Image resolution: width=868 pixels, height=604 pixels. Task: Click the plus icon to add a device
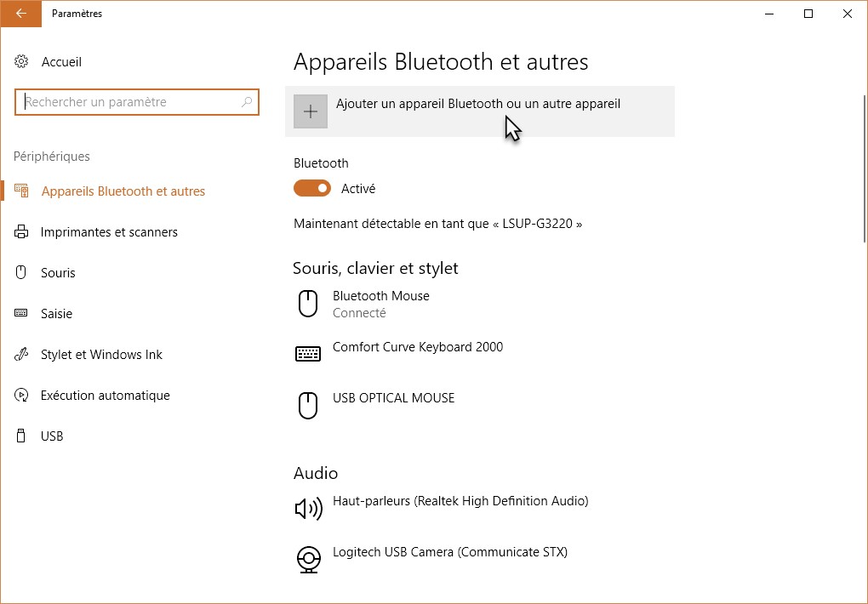coord(311,111)
